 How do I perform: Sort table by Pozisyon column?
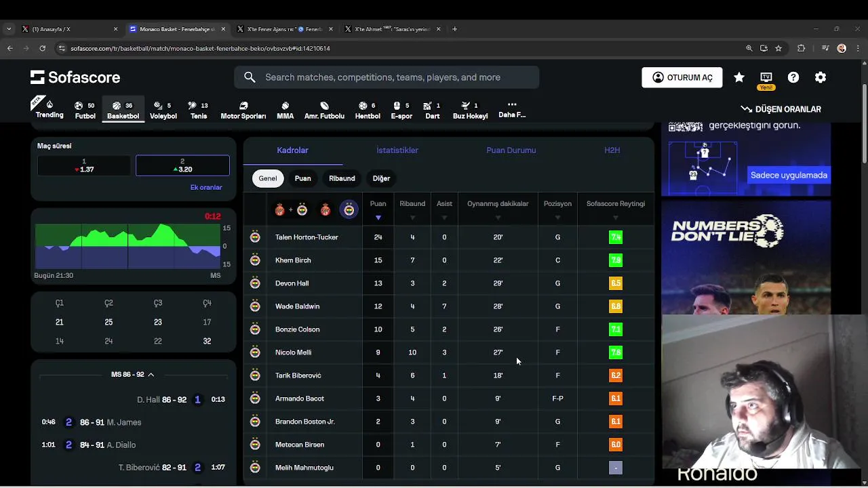click(x=557, y=209)
